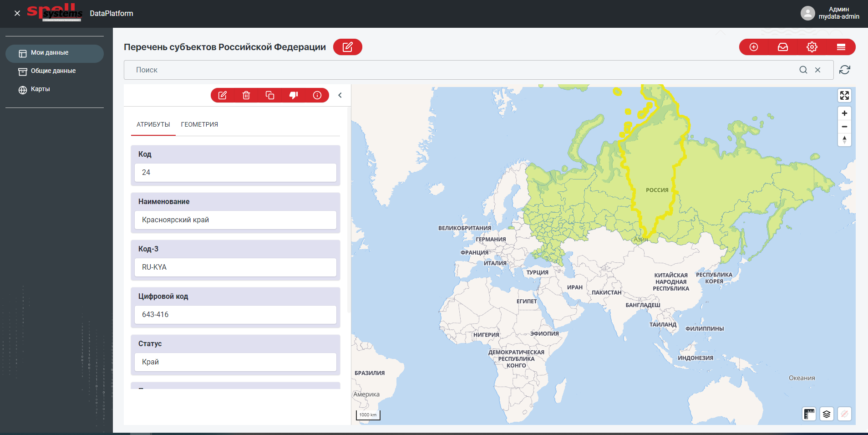Click the Код-3 field RU-KYA
868x435 pixels.
pos(235,267)
